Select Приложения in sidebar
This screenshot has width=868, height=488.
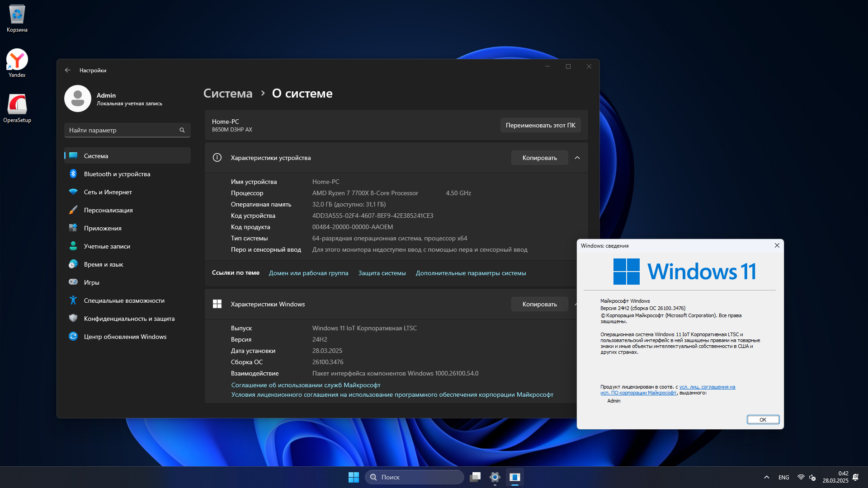point(102,228)
